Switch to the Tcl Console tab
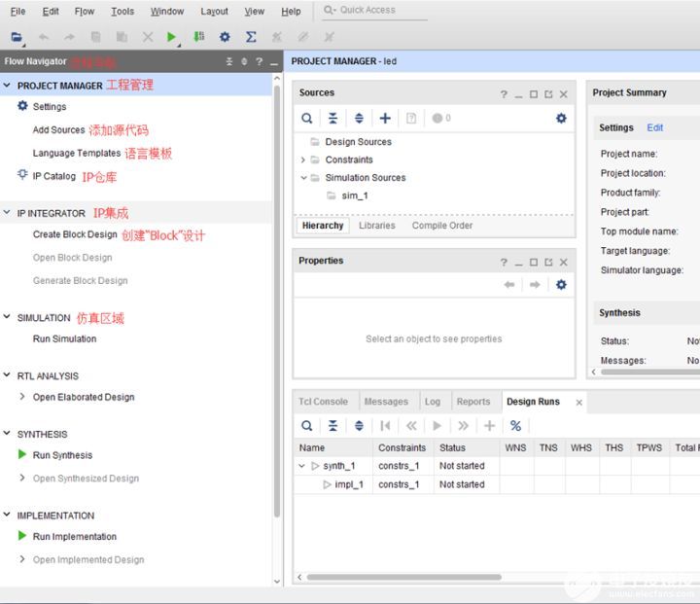The image size is (700, 604). click(323, 402)
